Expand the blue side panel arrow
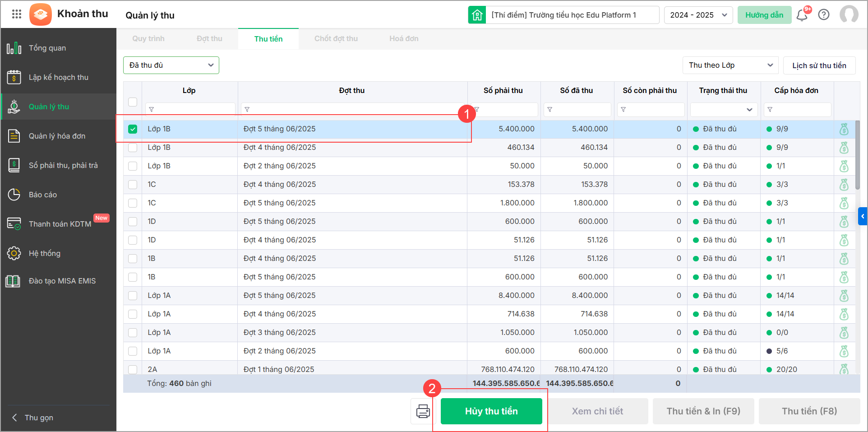This screenshot has height=432, width=868. coord(863,216)
